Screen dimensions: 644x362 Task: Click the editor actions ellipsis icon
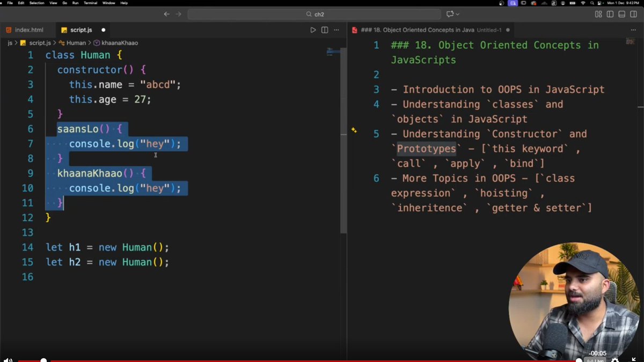tap(336, 30)
